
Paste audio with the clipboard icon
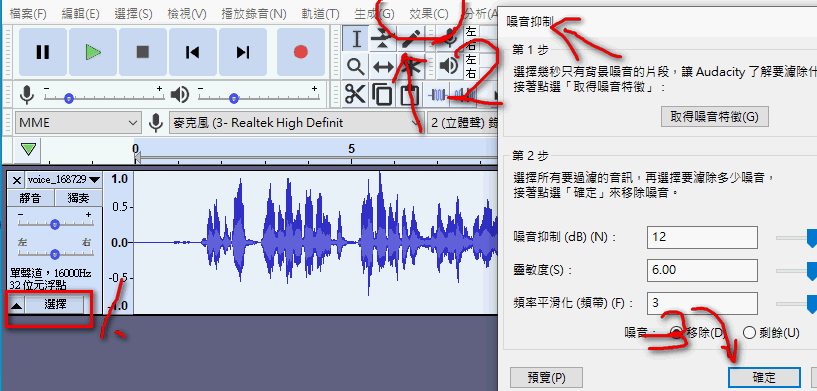point(410,95)
